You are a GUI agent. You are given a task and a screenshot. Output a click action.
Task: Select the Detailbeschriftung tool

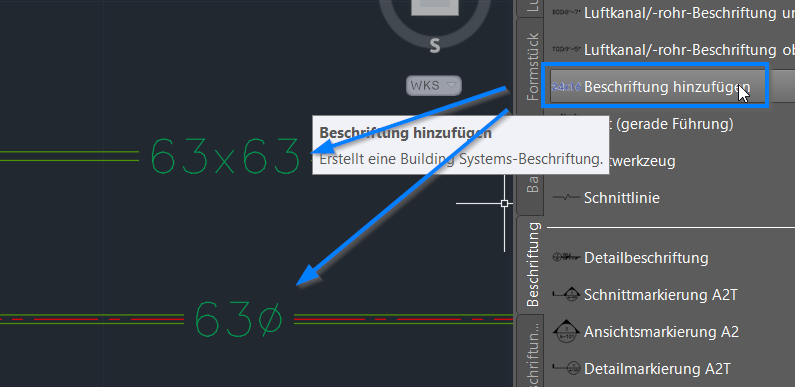(646, 258)
